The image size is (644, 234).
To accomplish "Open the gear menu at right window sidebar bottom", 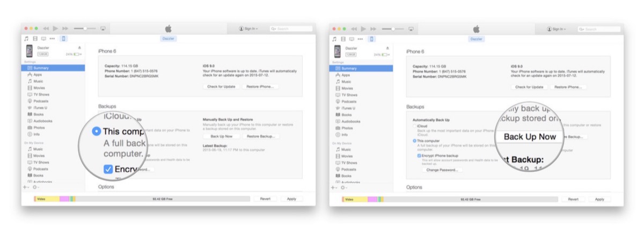I will tap(343, 187).
